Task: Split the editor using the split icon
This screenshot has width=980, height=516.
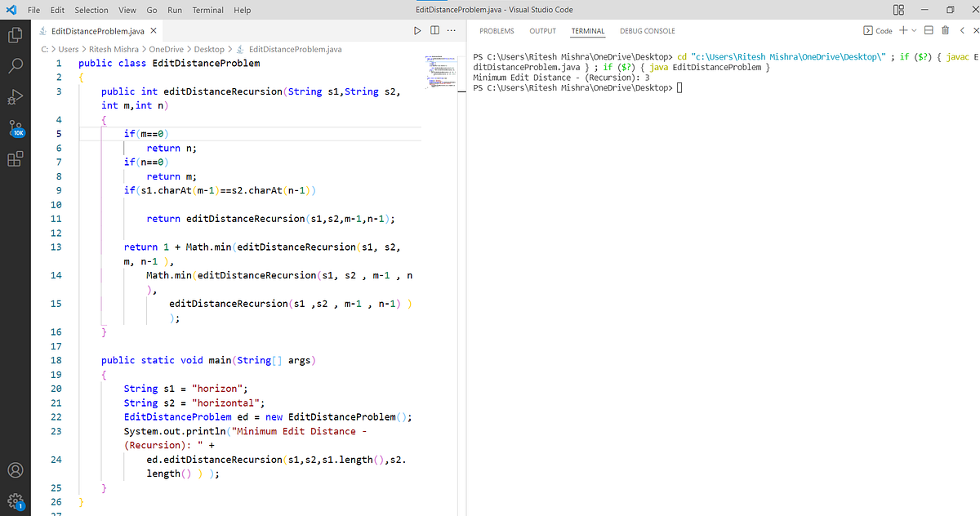Action: (434, 29)
